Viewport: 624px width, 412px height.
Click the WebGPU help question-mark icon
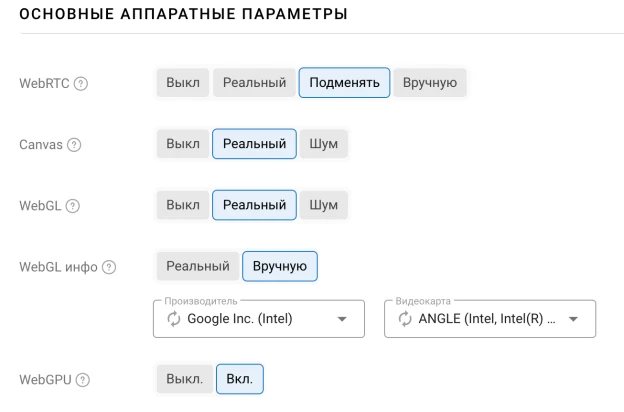83,380
